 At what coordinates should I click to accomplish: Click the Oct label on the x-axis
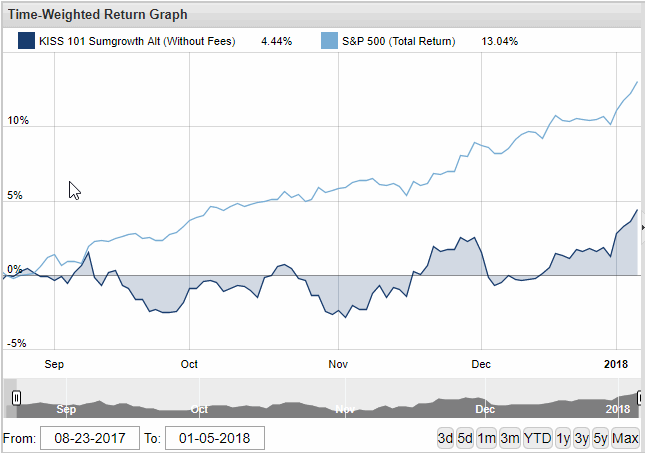(x=189, y=364)
